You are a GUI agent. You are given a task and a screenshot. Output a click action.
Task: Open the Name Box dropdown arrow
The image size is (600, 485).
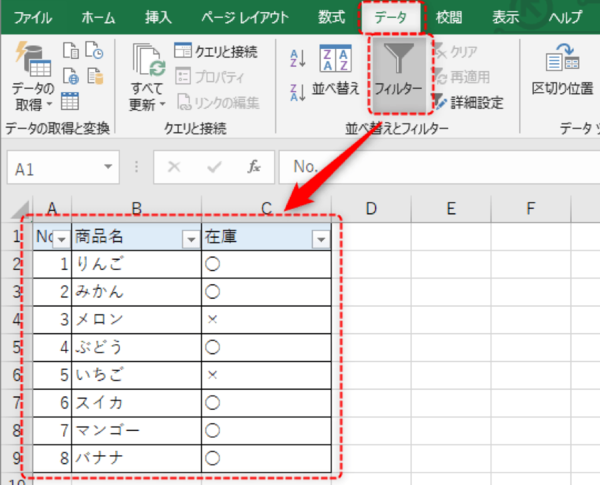pyautogui.click(x=108, y=167)
